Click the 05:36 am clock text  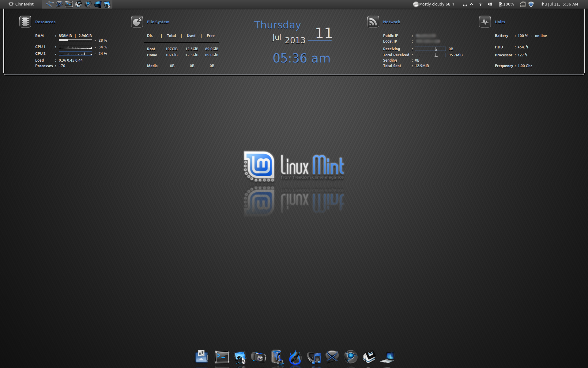pyautogui.click(x=302, y=58)
